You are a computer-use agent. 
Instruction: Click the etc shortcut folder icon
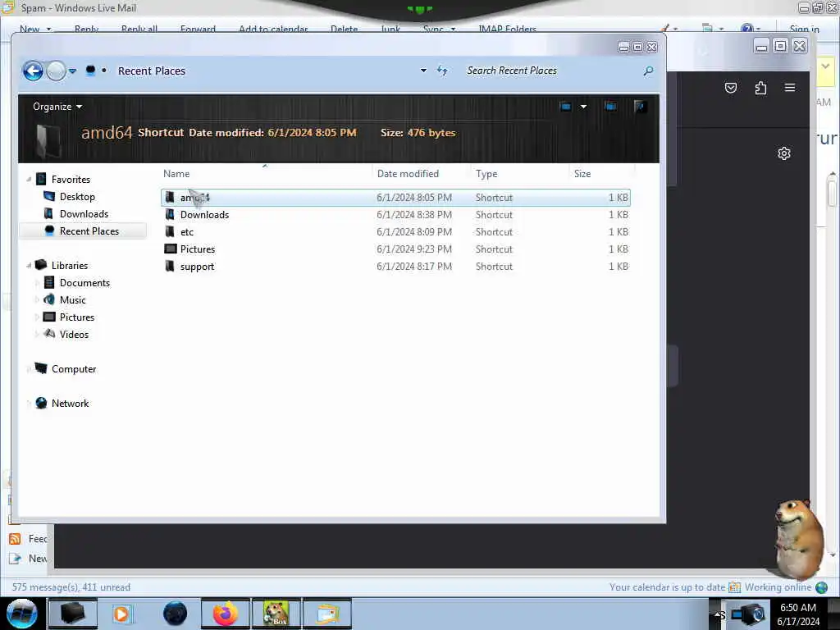point(170,232)
